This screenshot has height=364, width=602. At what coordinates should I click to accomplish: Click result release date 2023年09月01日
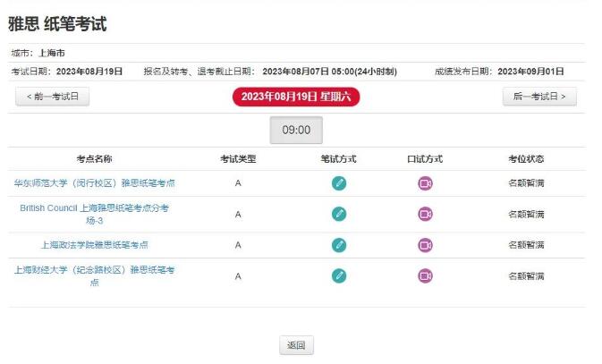tap(530, 72)
